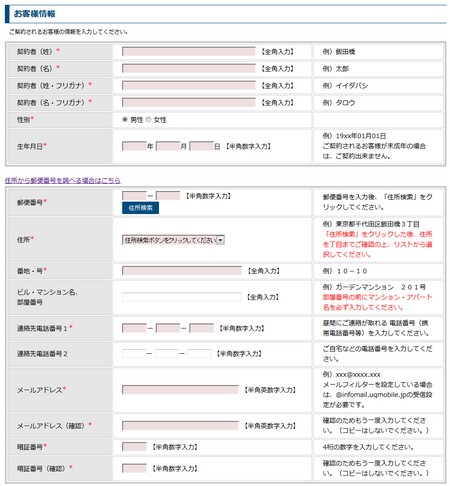Click the 例）１０－１０ example text
This screenshot has width=450, height=486.
coord(345,271)
